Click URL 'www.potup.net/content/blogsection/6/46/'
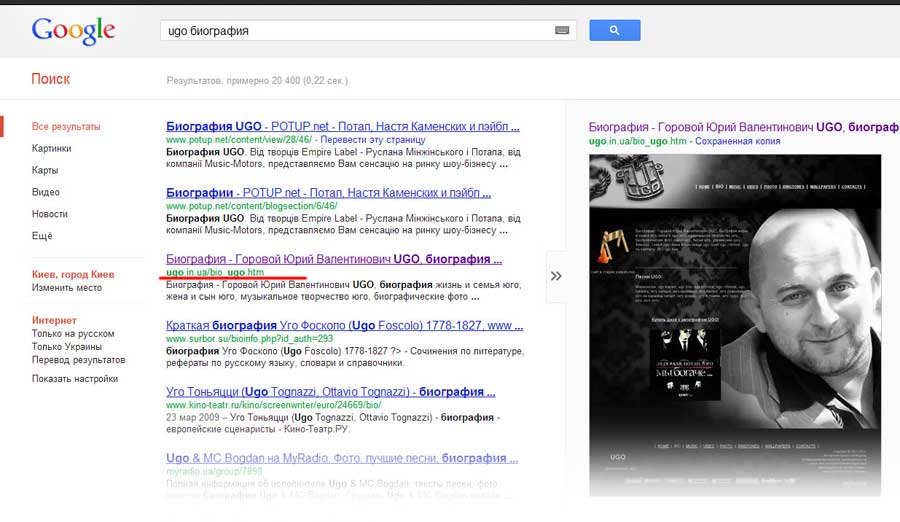The height and width of the screenshot is (522, 900). pos(251,206)
